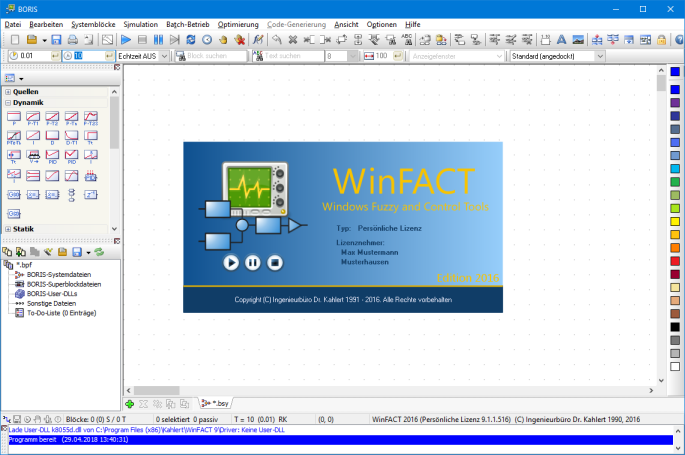
Task: Close the block library panel with its pin icon
Action: [117, 67]
